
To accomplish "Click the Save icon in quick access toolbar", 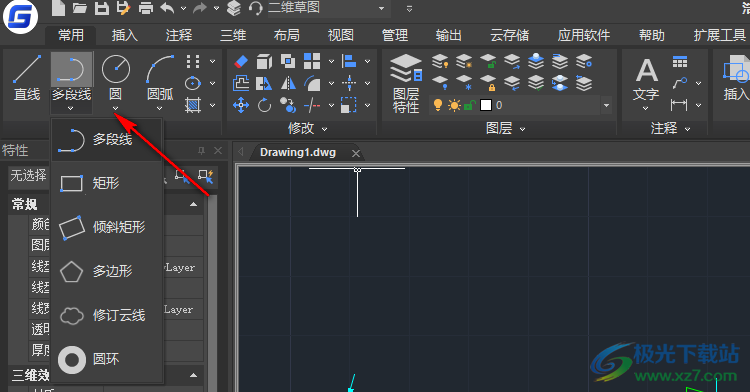I will click(101, 8).
